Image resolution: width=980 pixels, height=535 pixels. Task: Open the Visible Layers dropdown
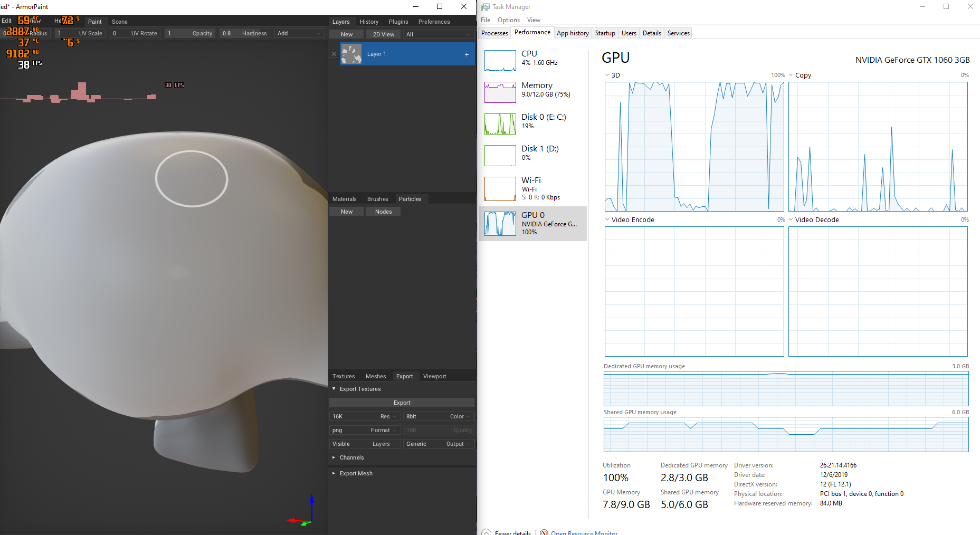[365, 444]
